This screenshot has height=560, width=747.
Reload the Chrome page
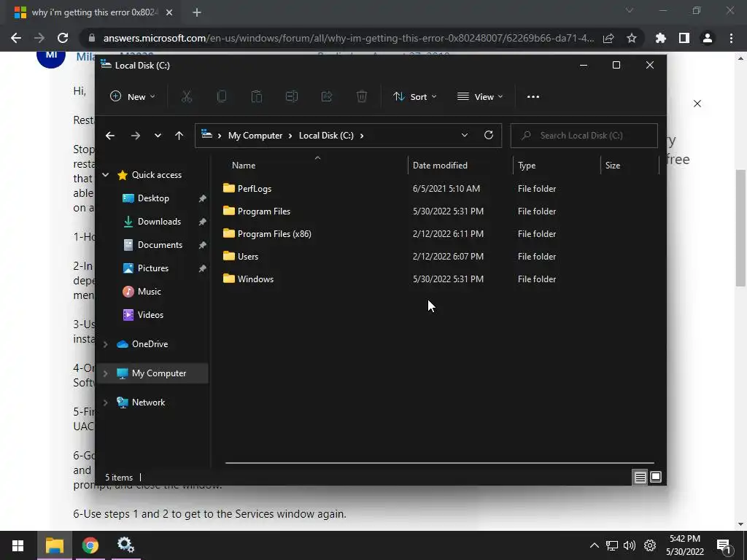tap(63, 38)
